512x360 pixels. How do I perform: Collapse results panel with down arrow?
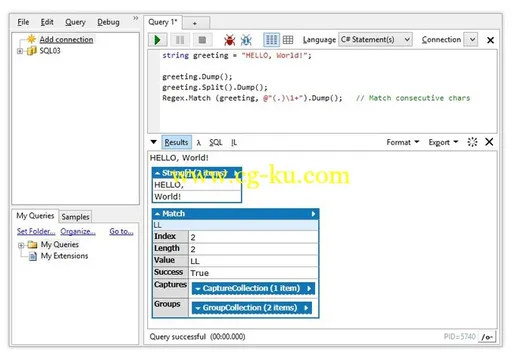click(x=154, y=142)
